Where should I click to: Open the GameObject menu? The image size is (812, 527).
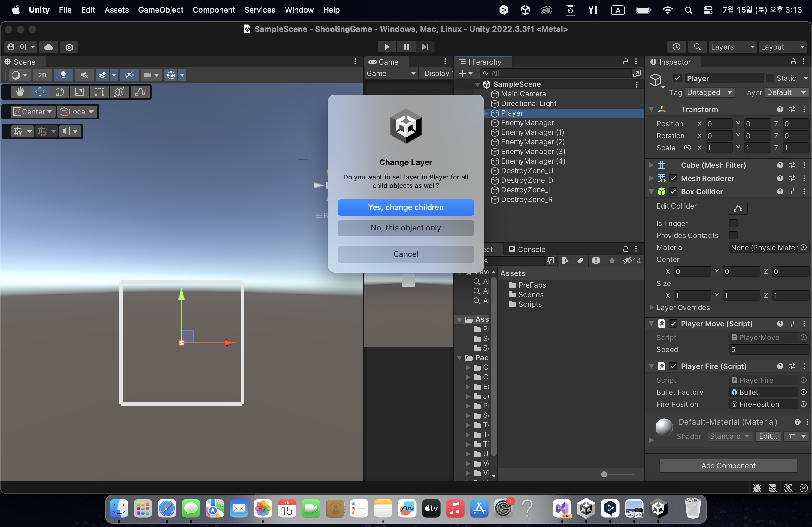(160, 10)
